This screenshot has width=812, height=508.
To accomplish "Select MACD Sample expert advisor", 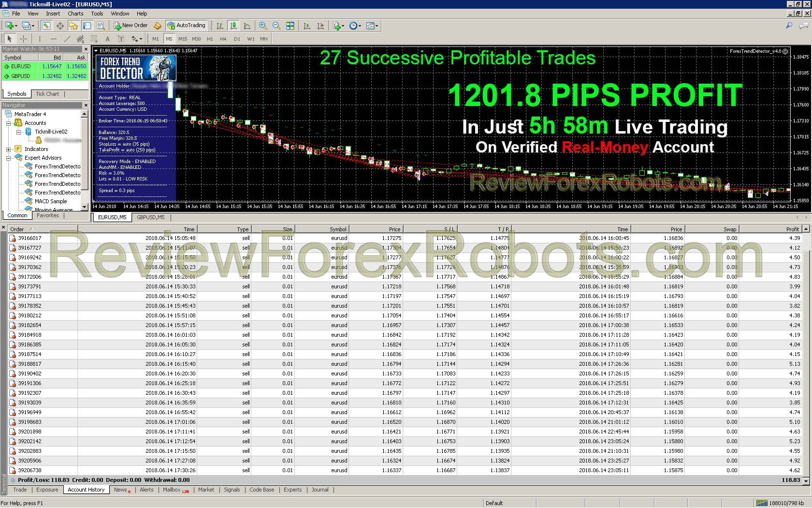I will coord(51,201).
